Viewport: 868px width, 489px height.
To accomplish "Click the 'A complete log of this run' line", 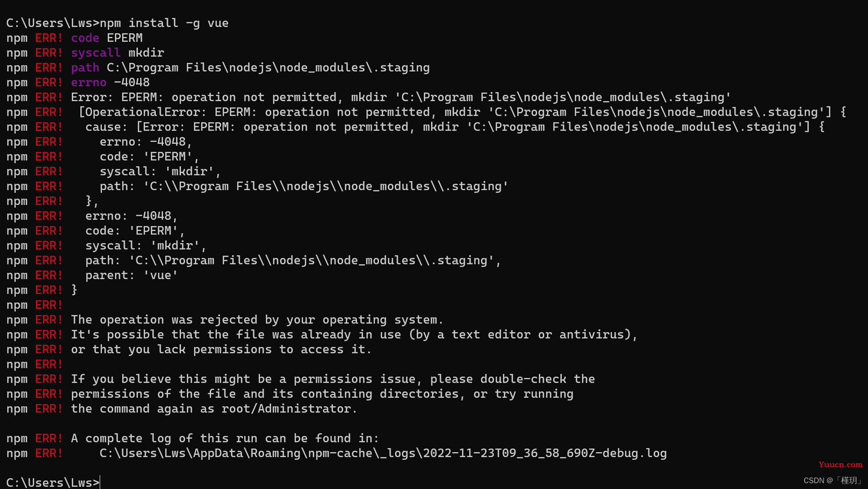I will (225, 438).
